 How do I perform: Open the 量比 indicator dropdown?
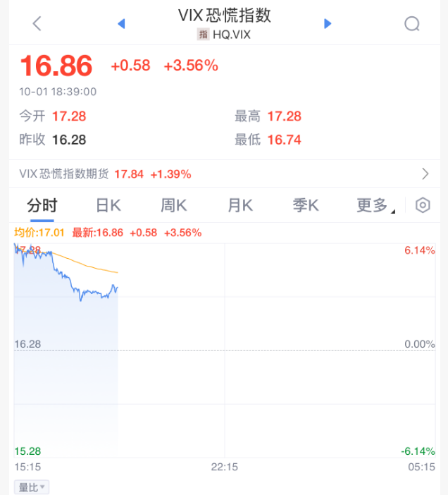pyautogui.click(x=32, y=487)
